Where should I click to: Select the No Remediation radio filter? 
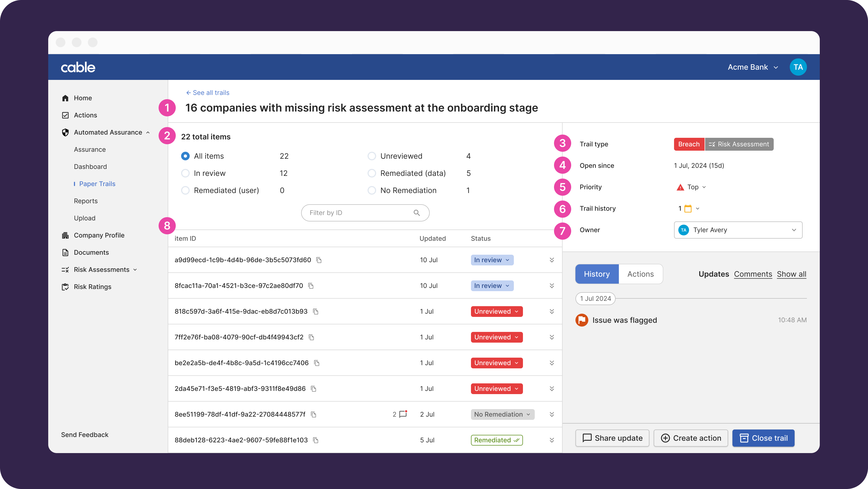tap(372, 191)
